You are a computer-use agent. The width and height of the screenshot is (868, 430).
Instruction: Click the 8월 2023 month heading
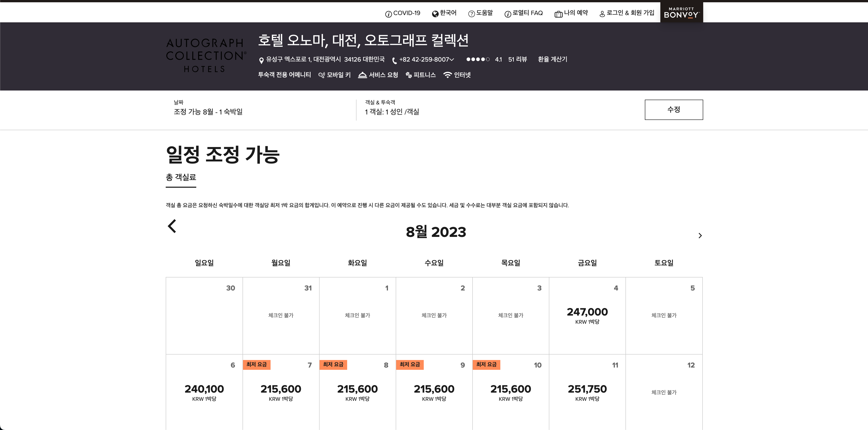coord(436,232)
